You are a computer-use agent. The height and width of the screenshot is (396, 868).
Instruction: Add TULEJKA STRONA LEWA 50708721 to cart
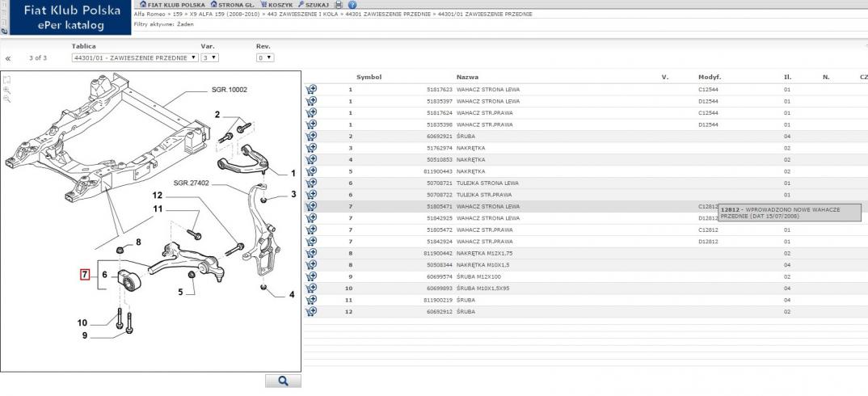pyautogui.click(x=311, y=183)
